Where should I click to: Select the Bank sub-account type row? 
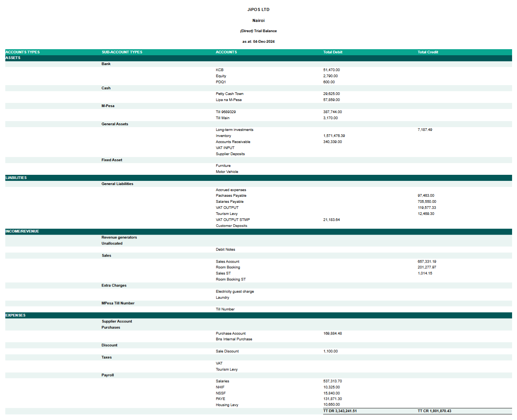point(106,64)
